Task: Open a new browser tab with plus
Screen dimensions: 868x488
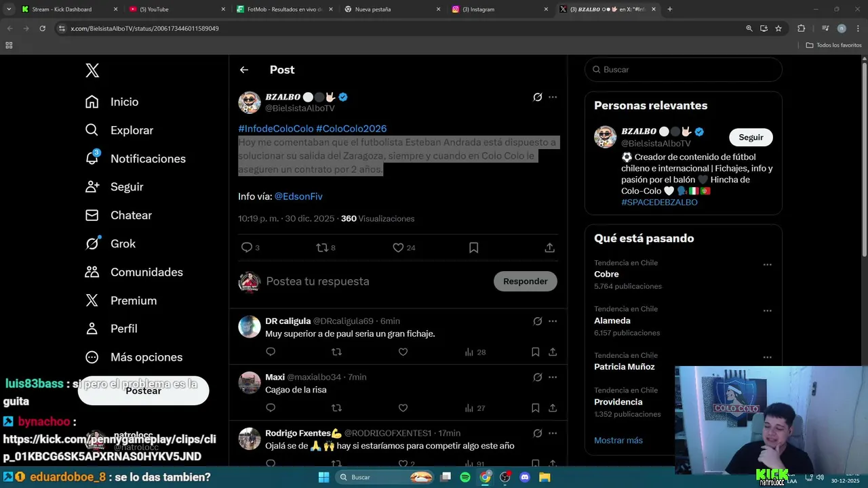Action: tap(670, 9)
